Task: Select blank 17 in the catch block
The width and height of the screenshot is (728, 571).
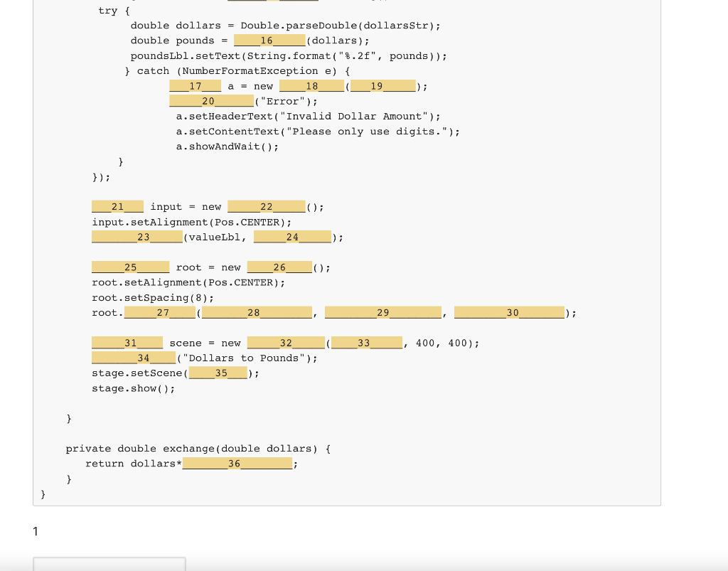Action: [195, 85]
